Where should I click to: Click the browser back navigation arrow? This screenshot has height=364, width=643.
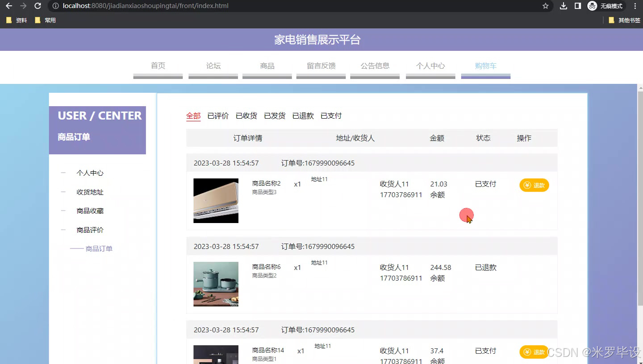[x=9, y=6]
